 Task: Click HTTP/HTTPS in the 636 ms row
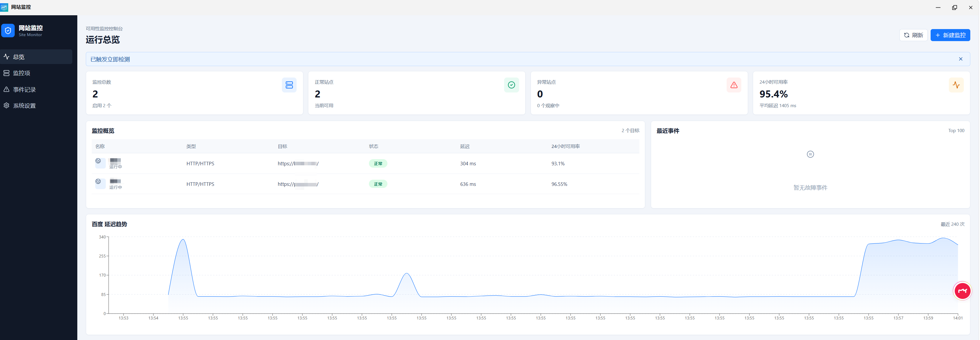point(200,184)
